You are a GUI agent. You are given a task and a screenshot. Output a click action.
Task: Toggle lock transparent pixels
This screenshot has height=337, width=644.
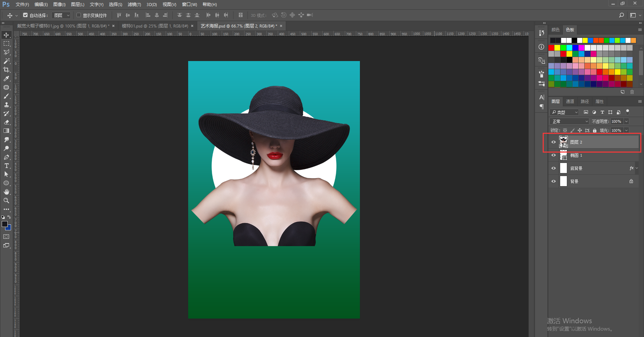pos(565,130)
